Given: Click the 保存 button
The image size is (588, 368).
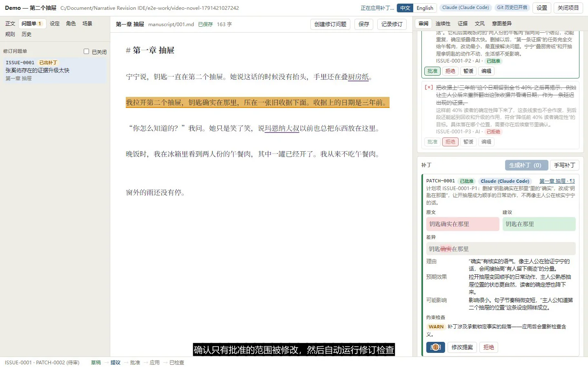Looking at the screenshot, I should (364, 25).
